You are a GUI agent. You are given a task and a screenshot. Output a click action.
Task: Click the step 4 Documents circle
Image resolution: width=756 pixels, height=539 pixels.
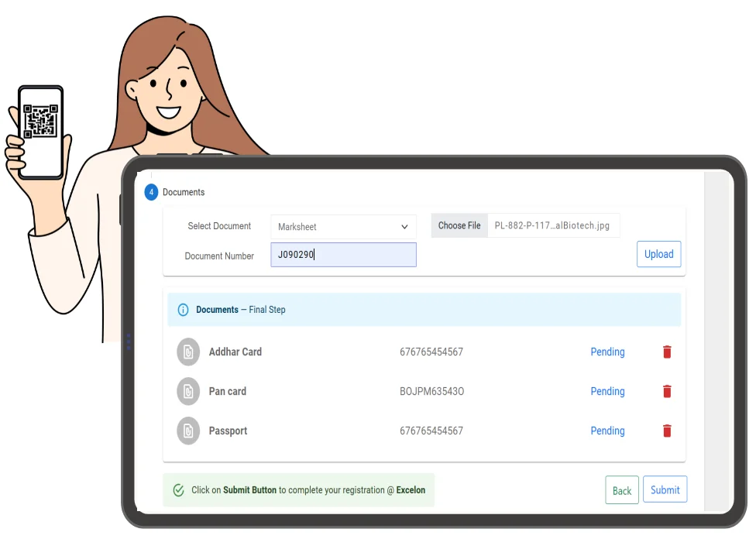point(151,192)
